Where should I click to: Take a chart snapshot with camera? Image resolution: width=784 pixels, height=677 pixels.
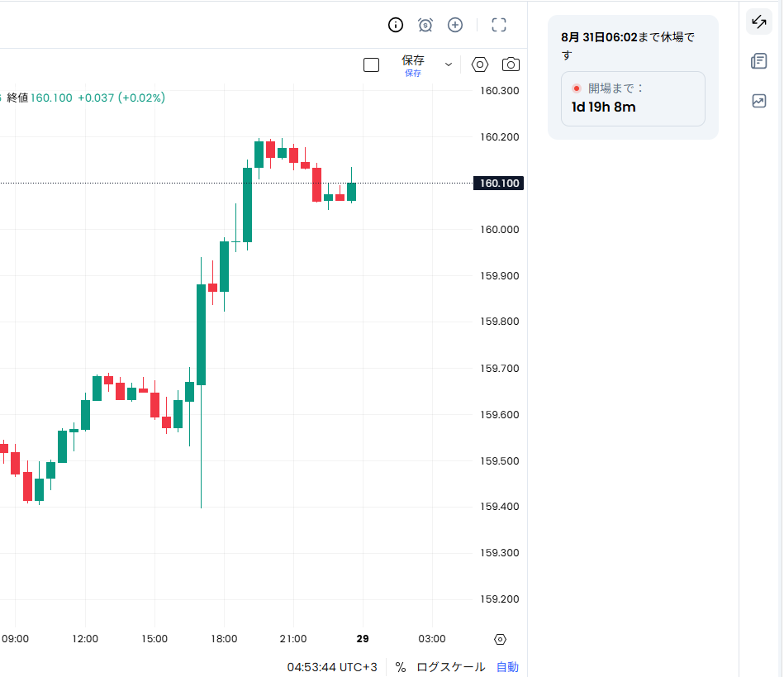[x=511, y=64]
